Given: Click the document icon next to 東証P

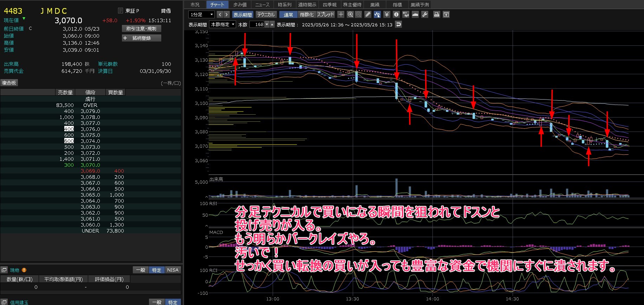Looking at the screenshot, I should click(120, 11).
